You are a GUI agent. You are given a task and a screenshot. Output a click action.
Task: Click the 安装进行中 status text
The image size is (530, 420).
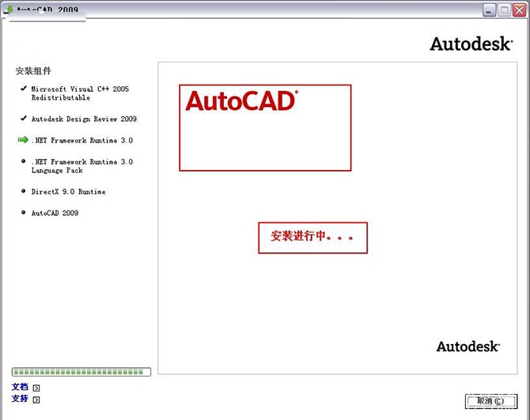312,236
